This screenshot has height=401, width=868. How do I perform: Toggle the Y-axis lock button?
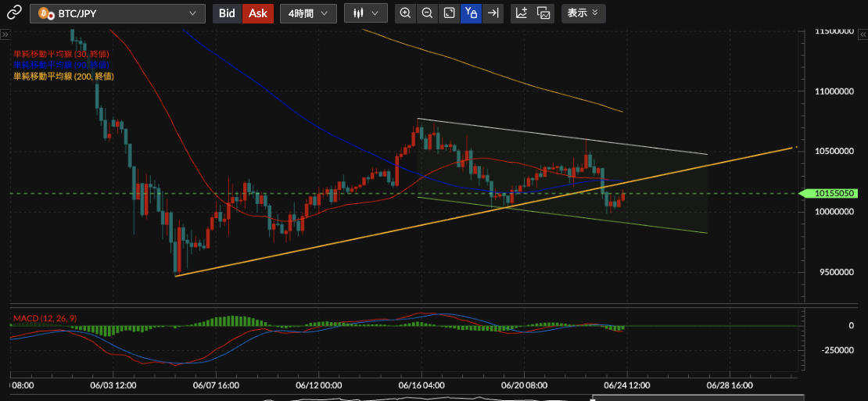pyautogui.click(x=471, y=13)
